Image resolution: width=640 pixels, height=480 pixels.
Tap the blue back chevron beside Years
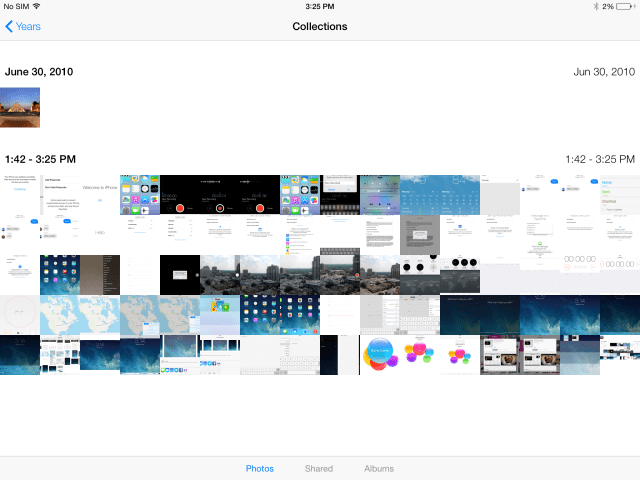9,26
